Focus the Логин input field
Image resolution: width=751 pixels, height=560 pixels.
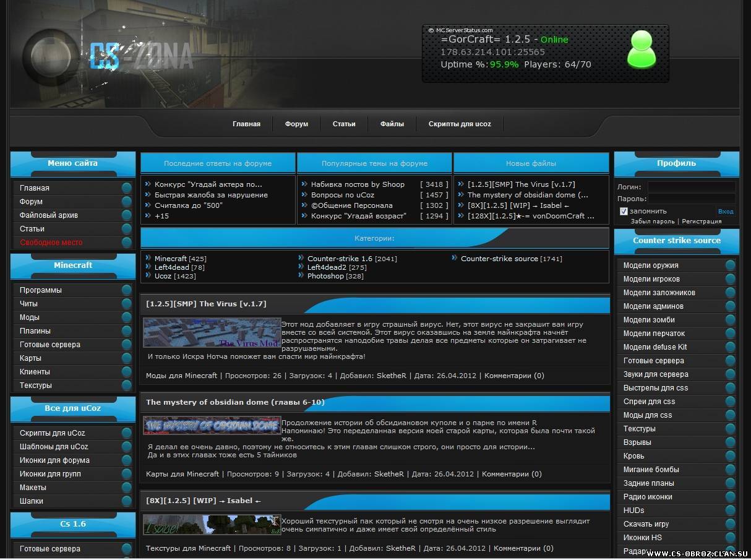coord(691,186)
